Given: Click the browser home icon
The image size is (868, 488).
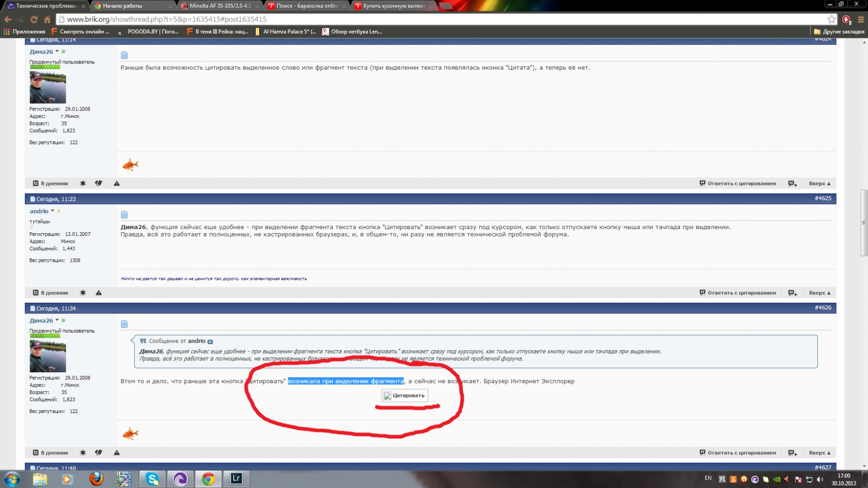Looking at the screenshot, I should click(x=47, y=19).
